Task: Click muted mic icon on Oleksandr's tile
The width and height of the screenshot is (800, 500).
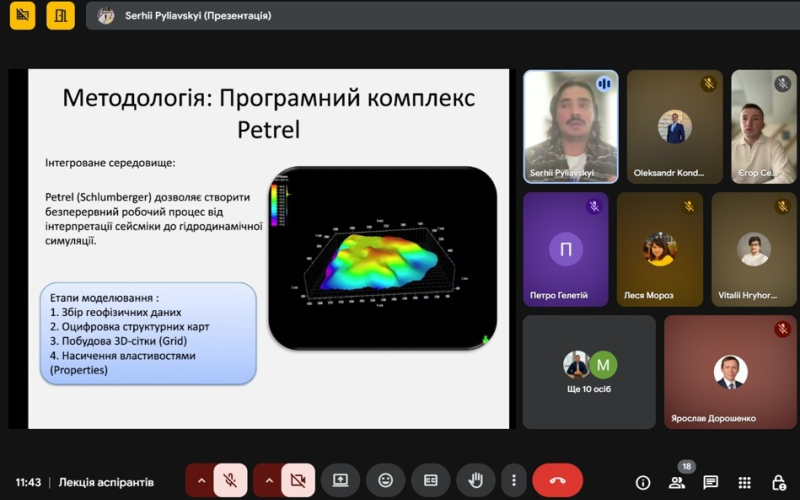Action: pos(708,83)
